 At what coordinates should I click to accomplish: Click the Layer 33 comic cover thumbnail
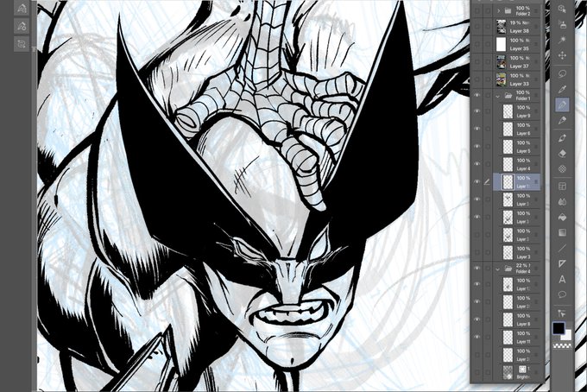(501, 79)
